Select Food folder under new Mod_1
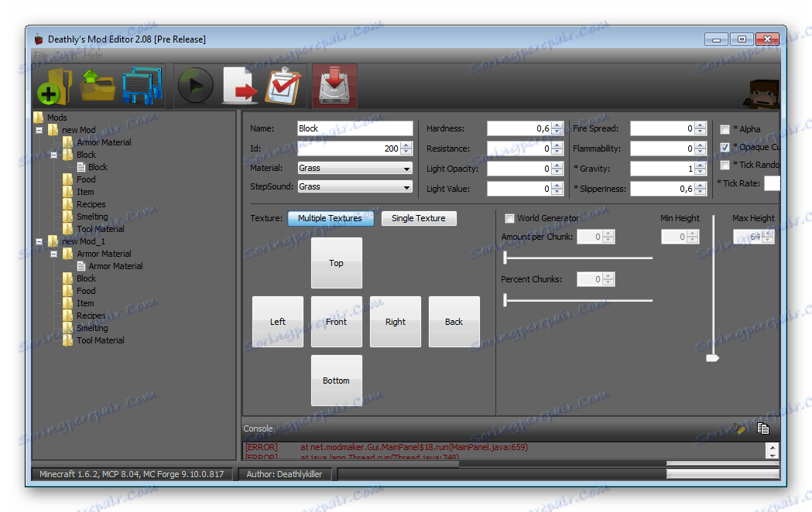Image resolution: width=812 pixels, height=512 pixels. tap(86, 291)
